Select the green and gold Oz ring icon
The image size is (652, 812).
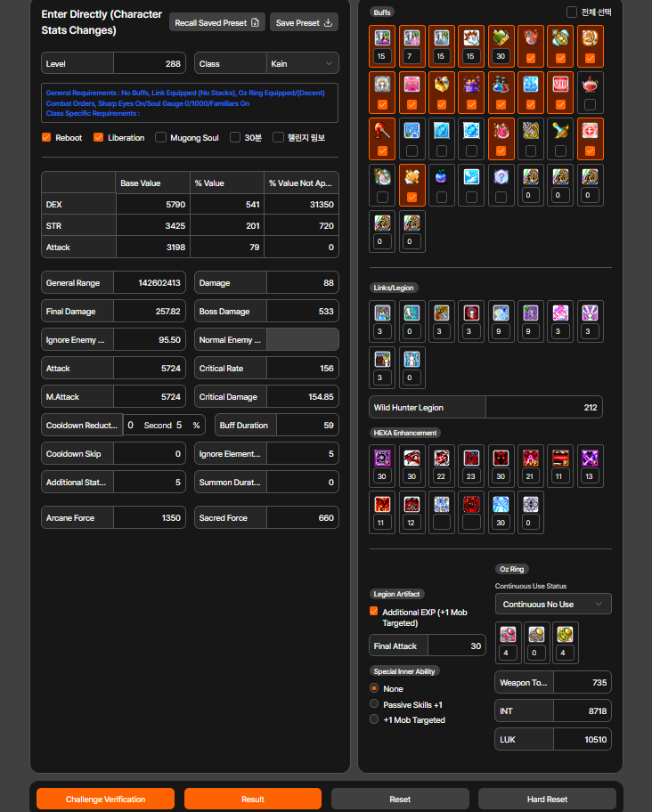(x=565, y=634)
